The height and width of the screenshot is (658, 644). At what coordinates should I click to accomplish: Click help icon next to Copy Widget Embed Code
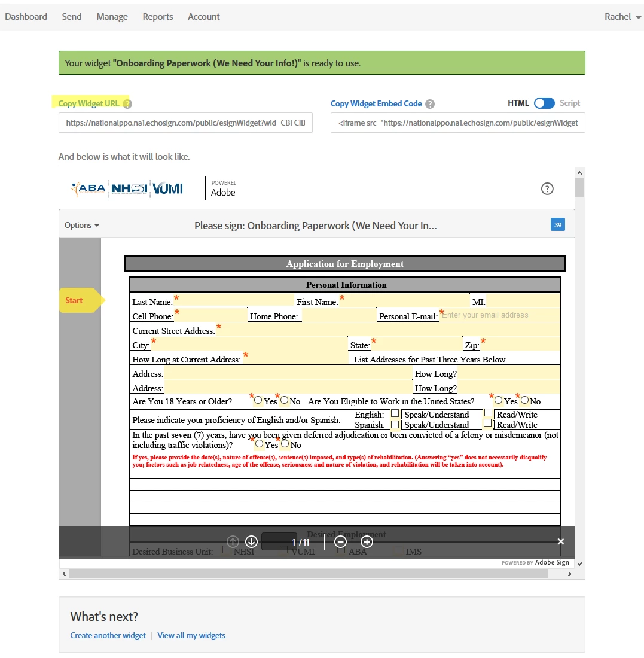(430, 104)
